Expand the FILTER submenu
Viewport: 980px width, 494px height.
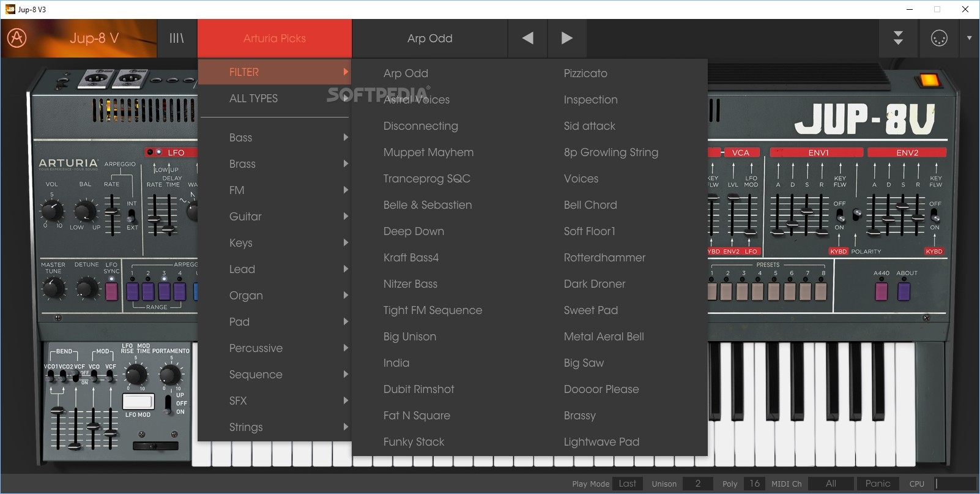[275, 72]
